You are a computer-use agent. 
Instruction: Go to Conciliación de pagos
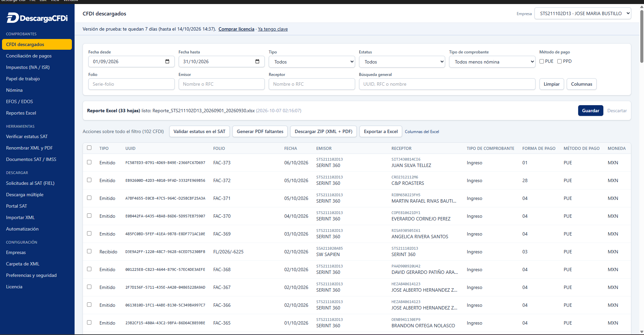coord(37,56)
